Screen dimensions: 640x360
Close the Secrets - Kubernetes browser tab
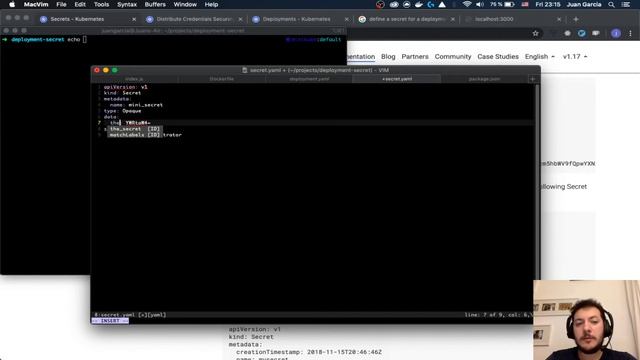tap(134, 19)
